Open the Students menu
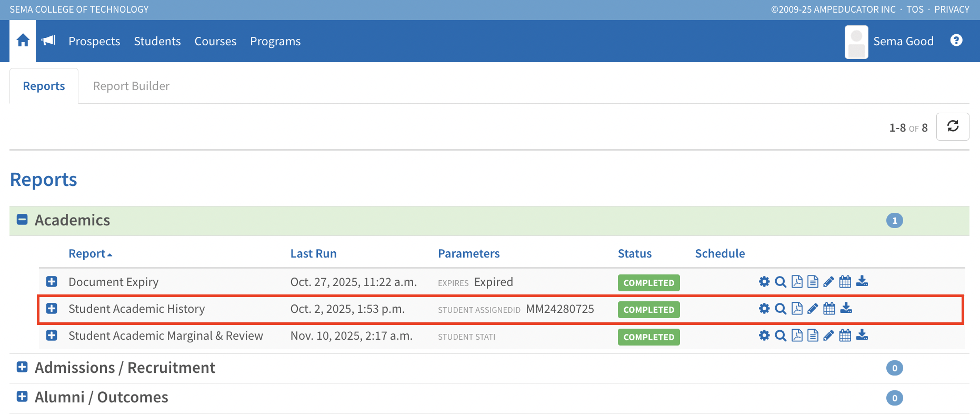 pos(157,41)
